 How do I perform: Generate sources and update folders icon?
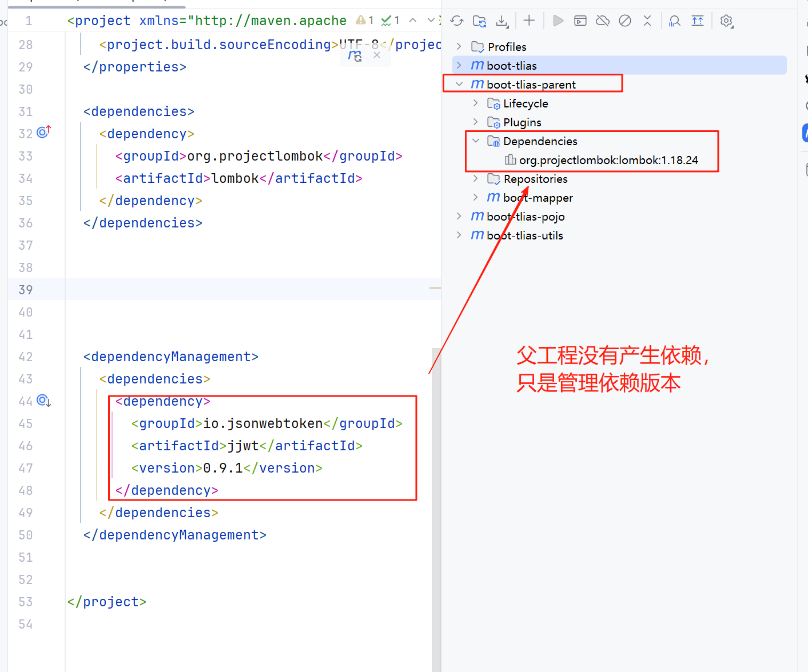(480, 21)
